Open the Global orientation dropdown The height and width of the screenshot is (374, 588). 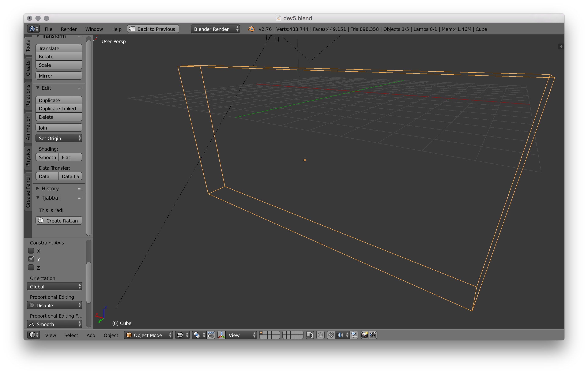54,286
